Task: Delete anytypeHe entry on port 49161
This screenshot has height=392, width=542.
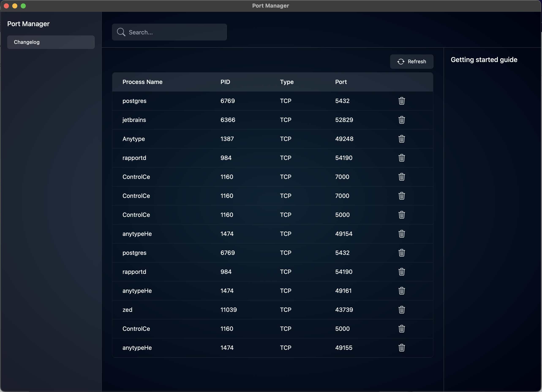Action: (402, 291)
